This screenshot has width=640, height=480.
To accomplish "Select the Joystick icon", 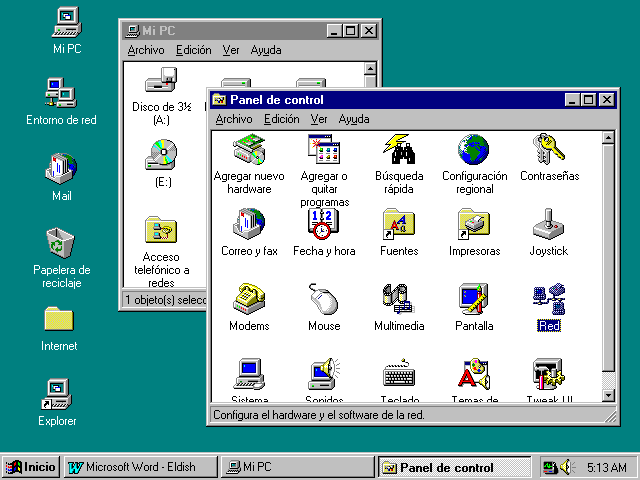I will [x=549, y=224].
